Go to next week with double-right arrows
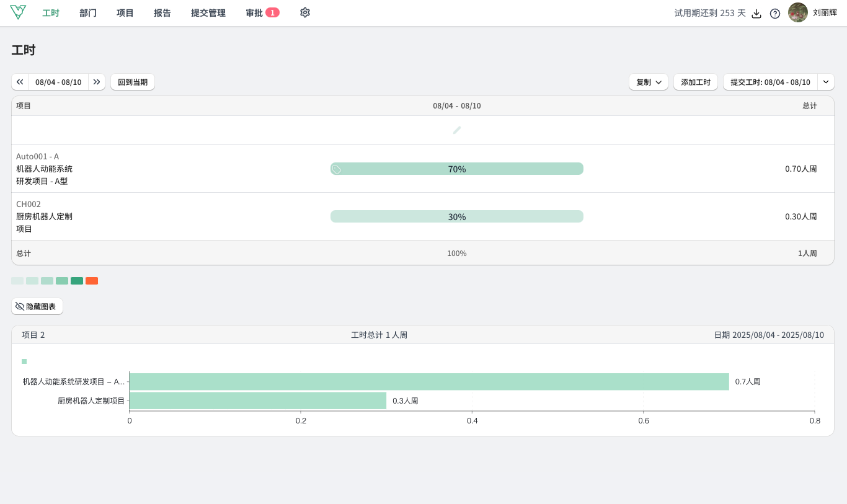Image resolution: width=847 pixels, height=504 pixels. tap(97, 82)
